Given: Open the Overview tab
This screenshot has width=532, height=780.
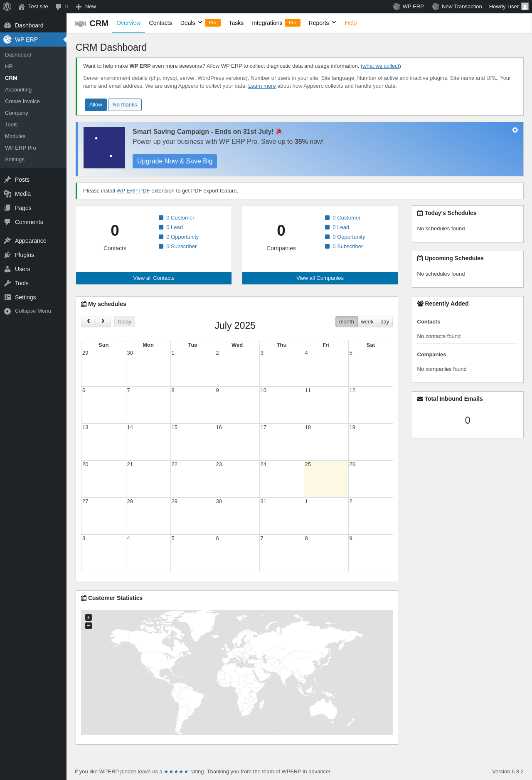Looking at the screenshot, I should pyautogui.click(x=128, y=23).
